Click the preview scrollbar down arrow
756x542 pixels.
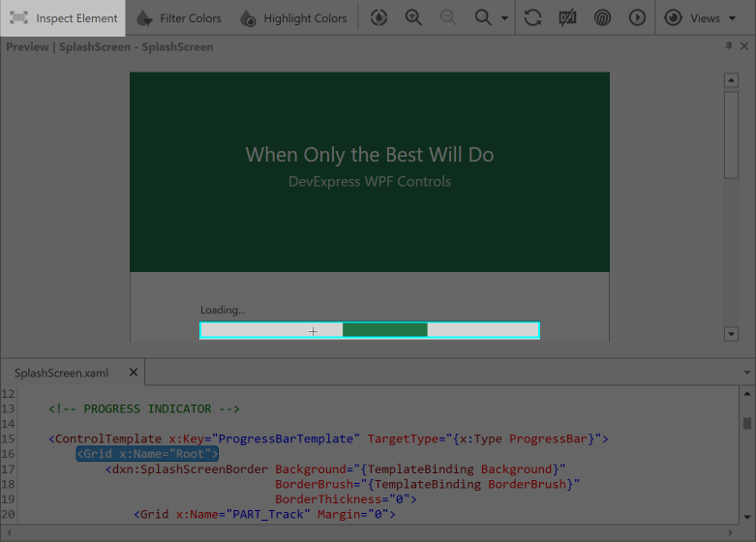(732, 334)
